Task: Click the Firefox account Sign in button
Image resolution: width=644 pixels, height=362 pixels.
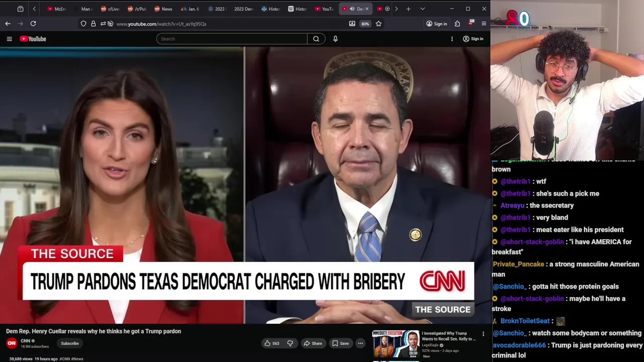Action: click(436, 24)
